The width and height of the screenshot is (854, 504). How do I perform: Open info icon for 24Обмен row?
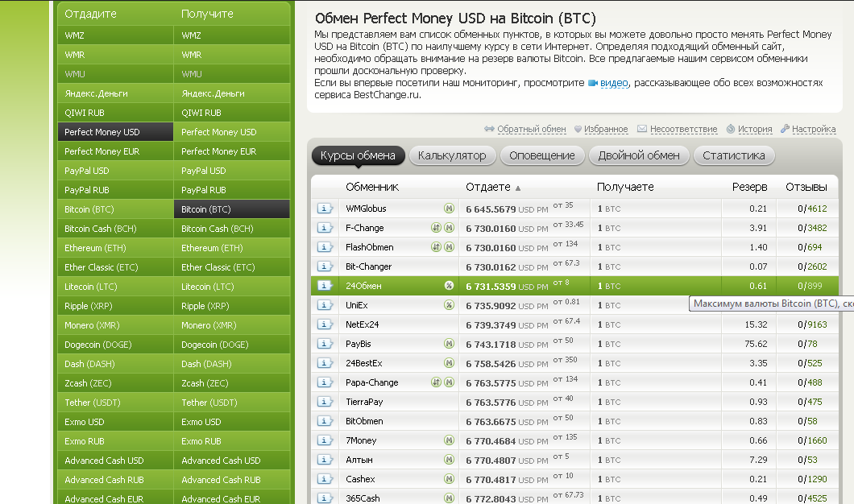click(325, 286)
